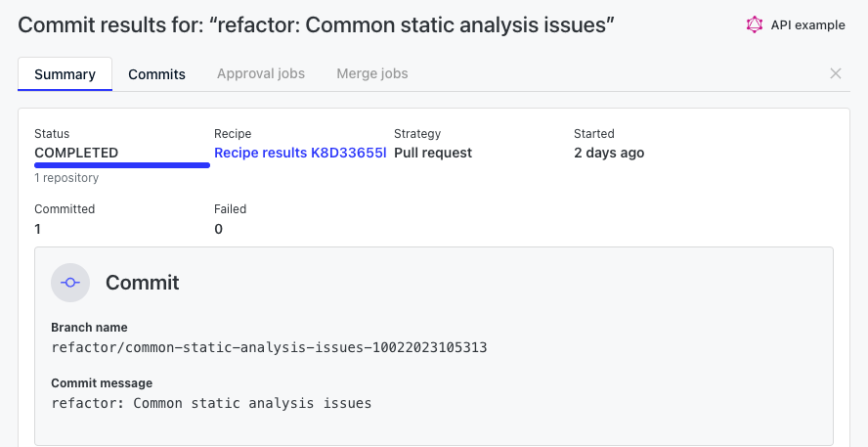This screenshot has height=447, width=868.
Task: Click the pink GraphQL API icon
Action: coord(754,24)
